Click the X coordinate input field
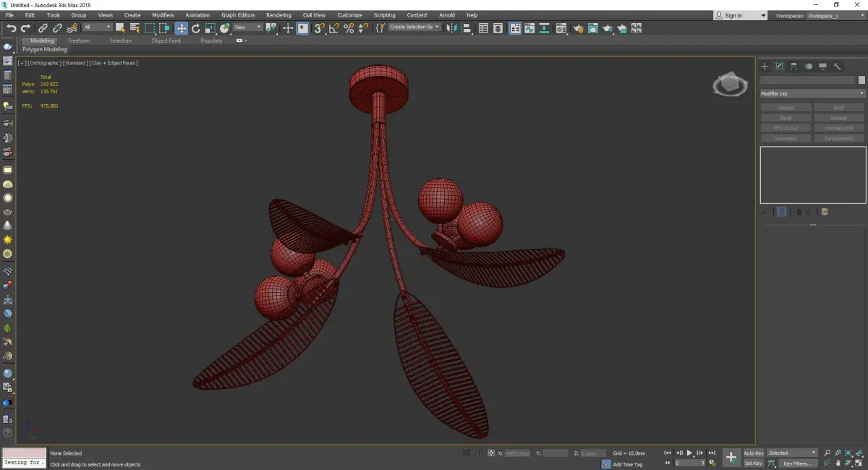 [x=517, y=453]
